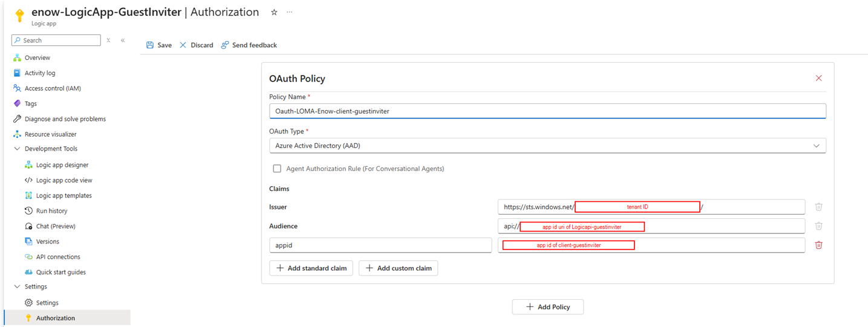Enable Agent Authorization Rule checkbox
This screenshot has width=868, height=327.
pyautogui.click(x=277, y=169)
